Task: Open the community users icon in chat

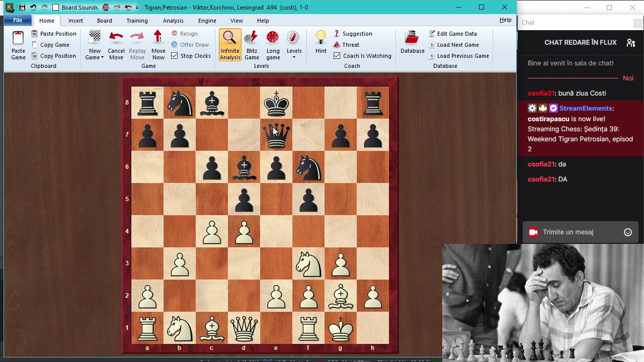Action: pyautogui.click(x=630, y=43)
